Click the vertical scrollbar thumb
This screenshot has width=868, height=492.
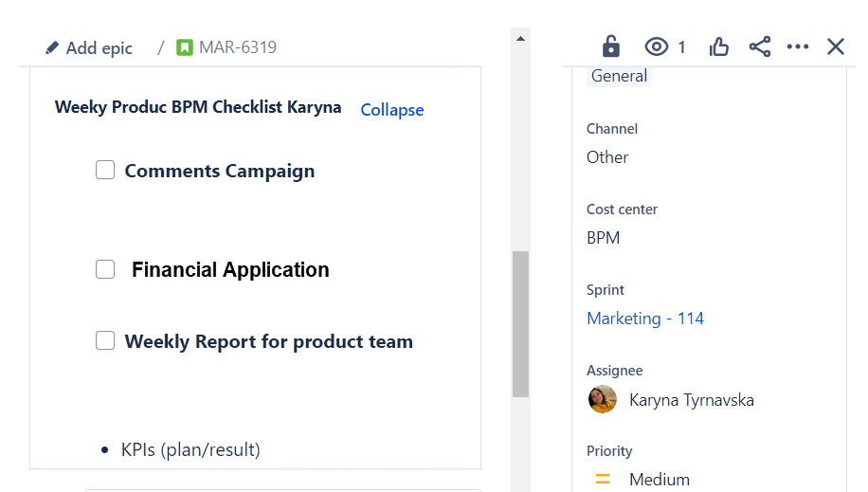[x=520, y=324]
